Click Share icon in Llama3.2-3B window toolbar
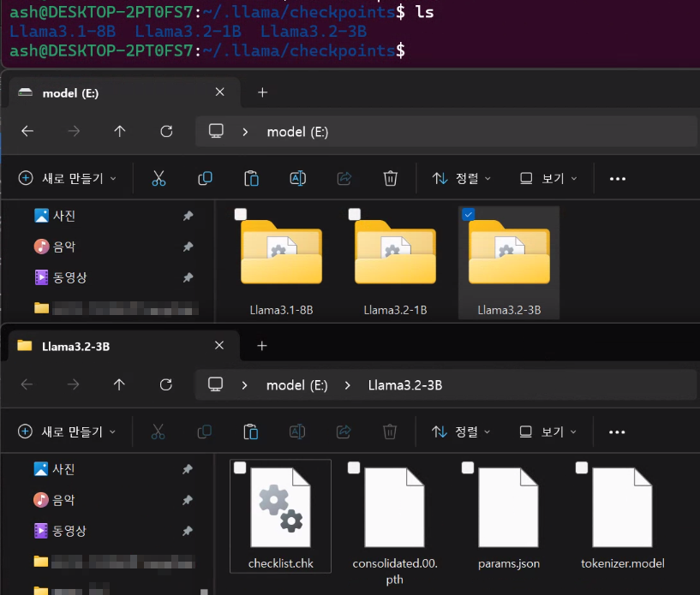This screenshot has height=595, width=700. [x=344, y=431]
